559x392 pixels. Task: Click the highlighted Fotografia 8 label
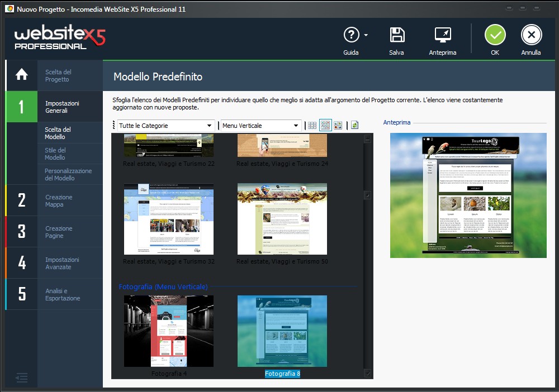(282, 374)
